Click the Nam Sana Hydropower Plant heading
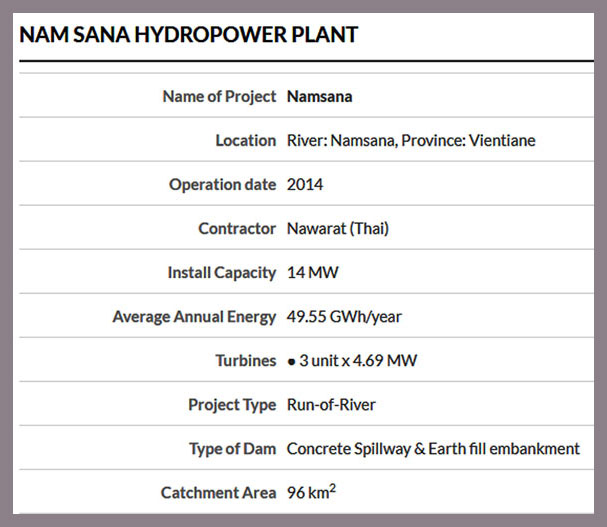 click(189, 35)
